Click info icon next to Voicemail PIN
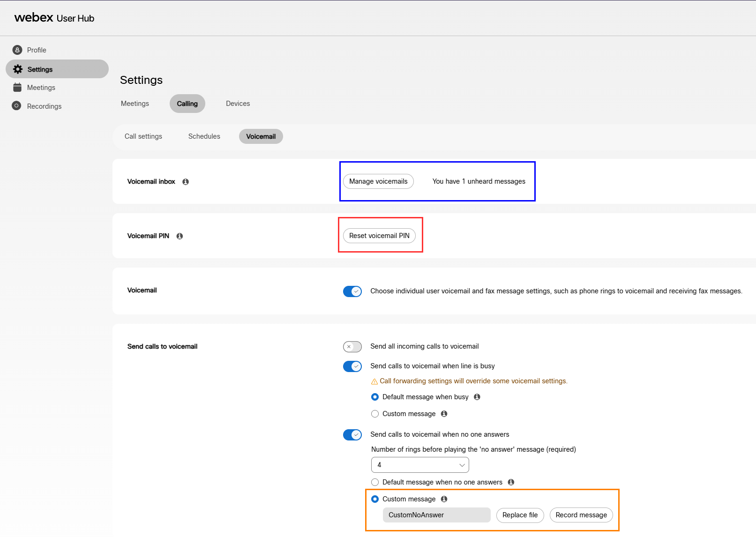The height and width of the screenshot is (537, 756). pyautogui.click(x=180, y=236)
